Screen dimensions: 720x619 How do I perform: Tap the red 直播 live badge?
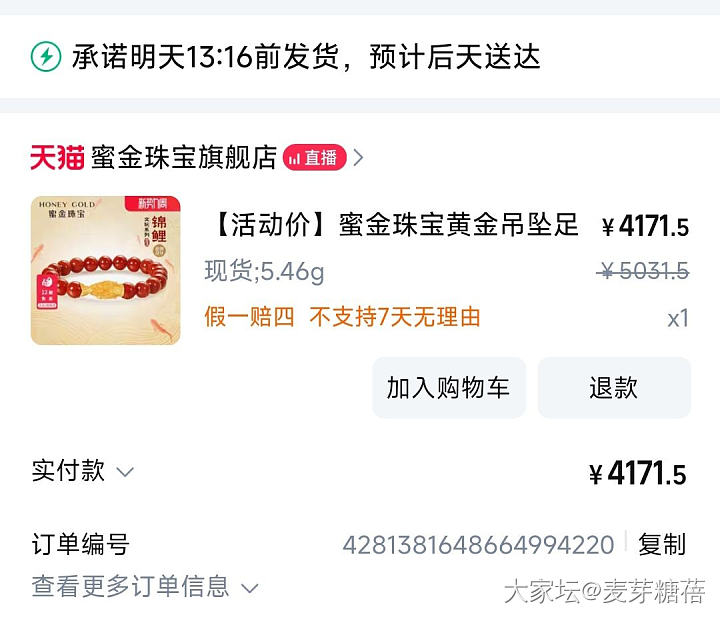[x=315, y=158]
